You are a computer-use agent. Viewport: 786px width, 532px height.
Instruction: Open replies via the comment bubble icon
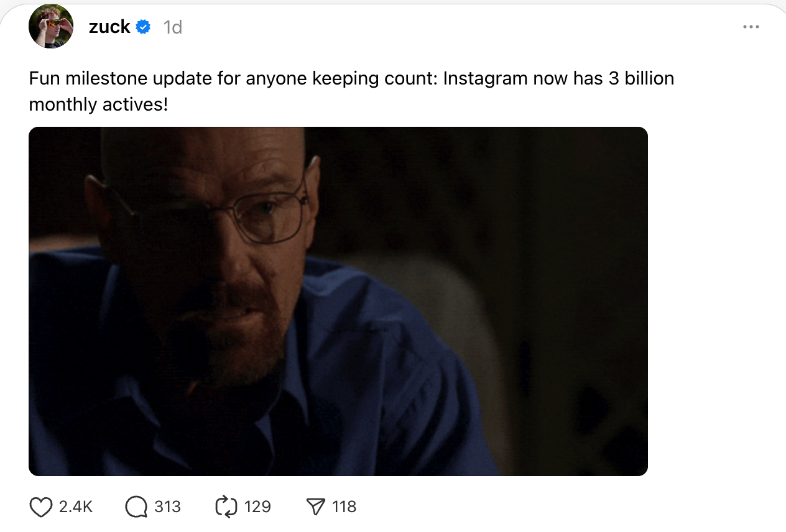pos(136,507)
